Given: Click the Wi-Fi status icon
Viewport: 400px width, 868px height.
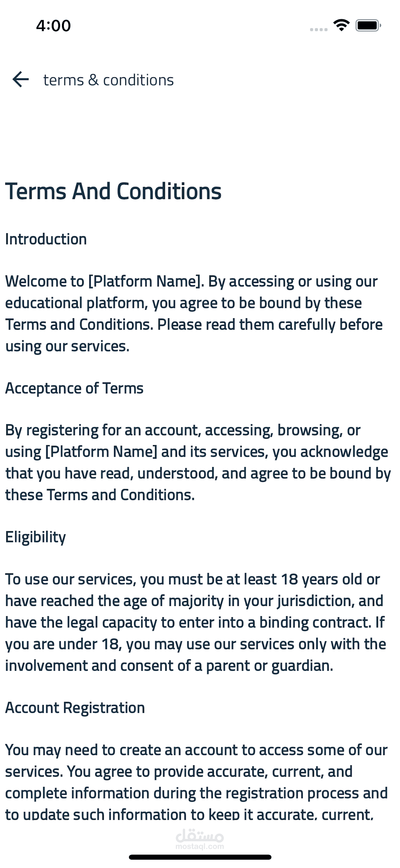Looking at the screenshot, I should (x=341, y=25).
